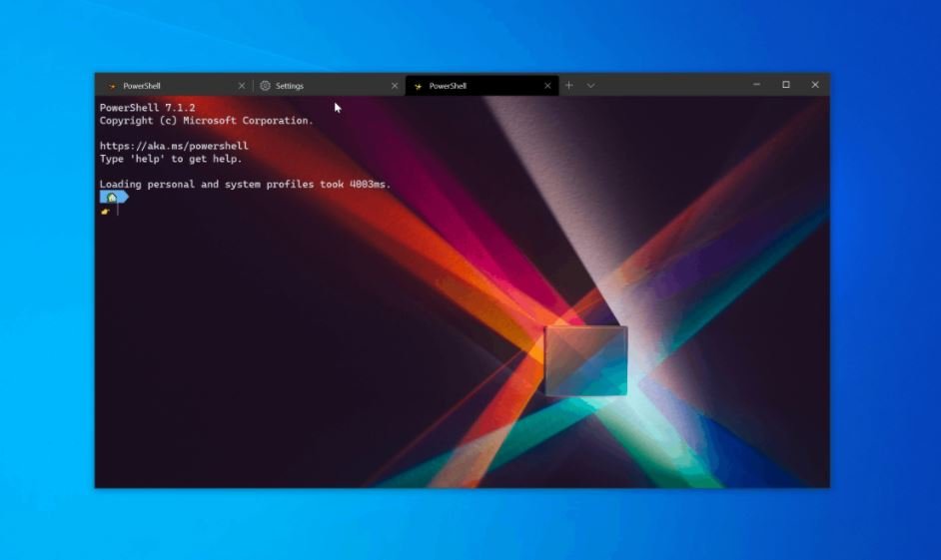Image resolution: width=941 pixels, height=560 pixels.
Task: Minimize the Windows Terminal window
Action: 757,85
